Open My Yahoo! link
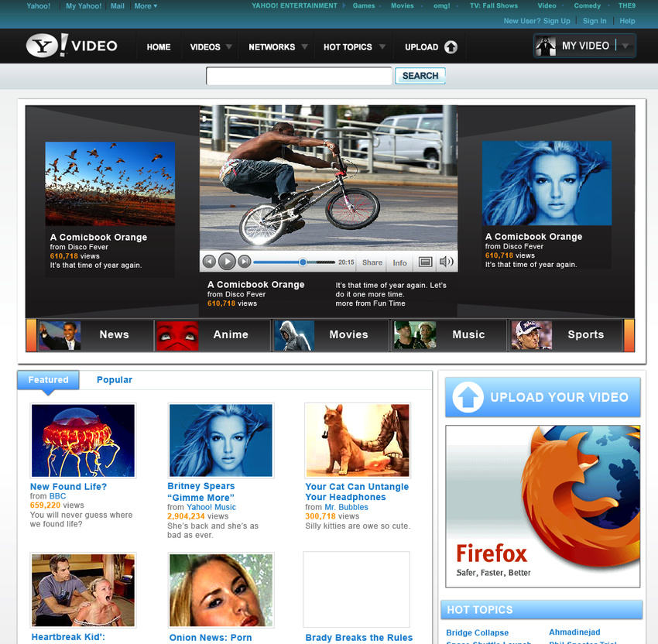Image resolution: width=658 pixels, height=644 pixels. click(84, 6)
